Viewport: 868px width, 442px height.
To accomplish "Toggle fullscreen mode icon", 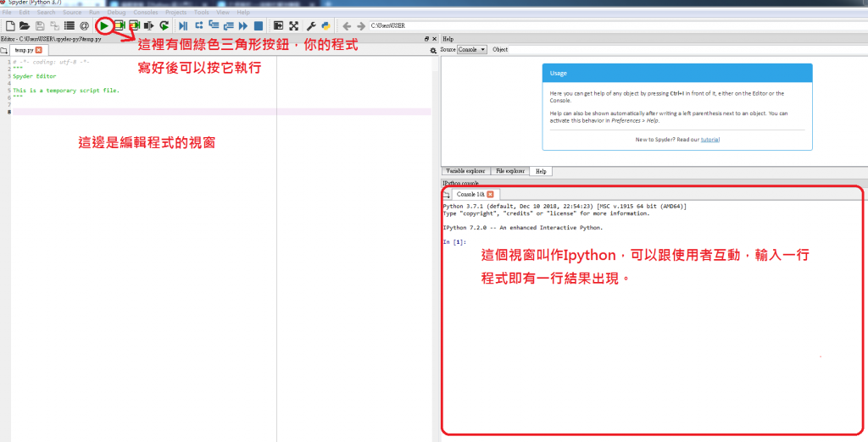I will (293, 25).
